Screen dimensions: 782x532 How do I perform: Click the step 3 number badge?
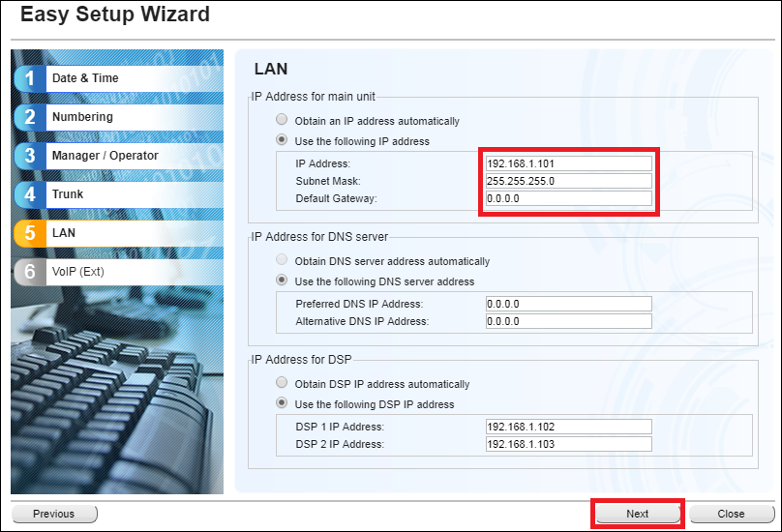pos(30,156)
